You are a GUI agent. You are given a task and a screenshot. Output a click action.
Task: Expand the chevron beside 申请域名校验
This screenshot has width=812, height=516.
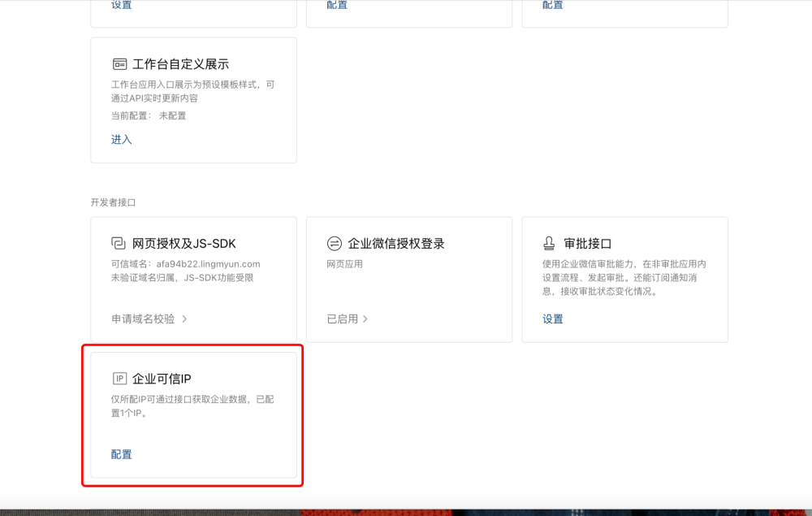point(184,319)
